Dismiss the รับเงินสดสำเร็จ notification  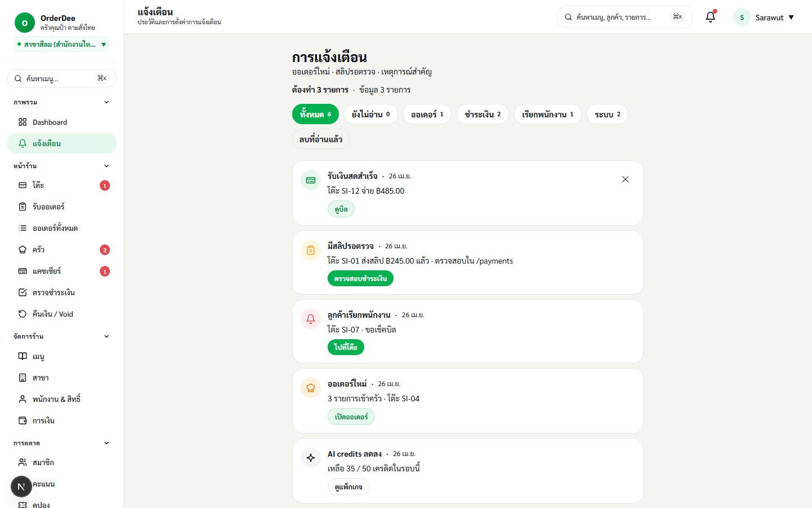pos(625,179)
